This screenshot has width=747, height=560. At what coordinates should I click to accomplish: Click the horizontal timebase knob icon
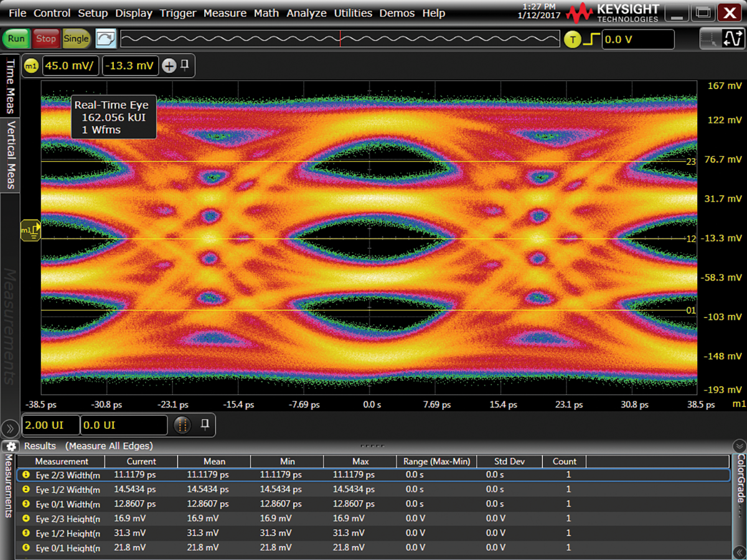point(182,425)
